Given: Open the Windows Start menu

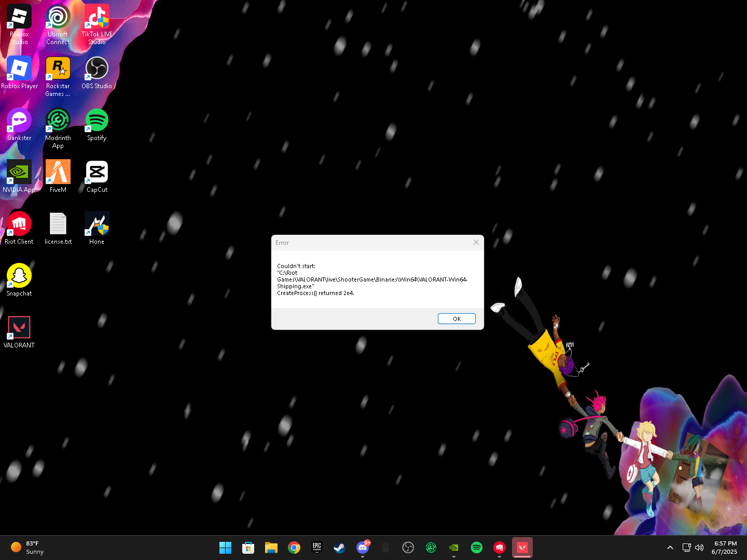Looking at the screenshot, I should pyautogui.click(x=226, y=548).
